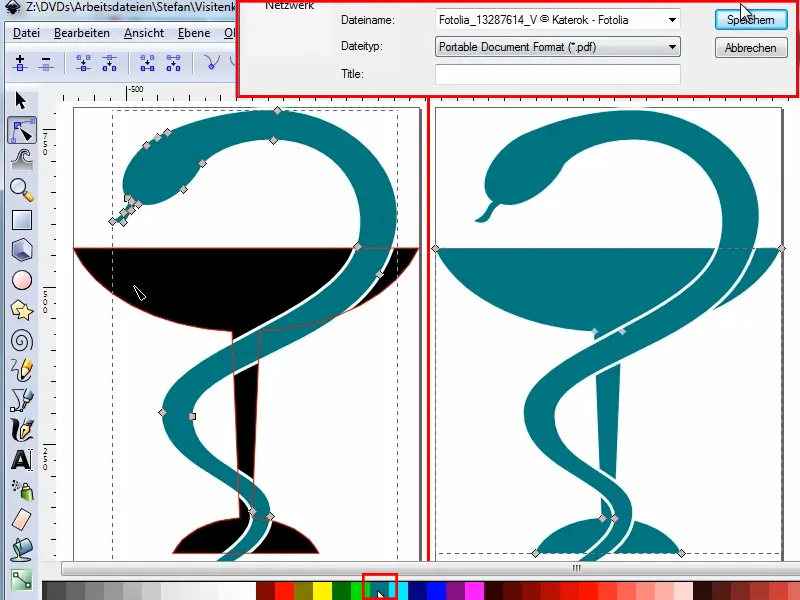
Task: Pick the blue palette swatch
Action: click(x=437, y=591)
